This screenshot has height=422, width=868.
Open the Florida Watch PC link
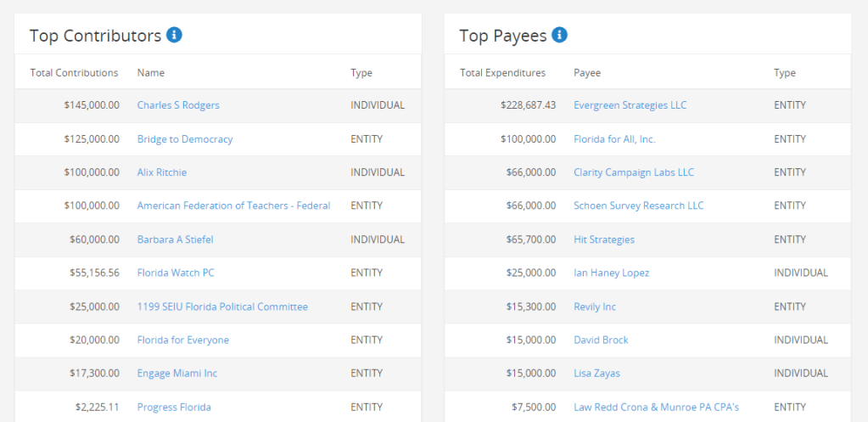(176, 273)
